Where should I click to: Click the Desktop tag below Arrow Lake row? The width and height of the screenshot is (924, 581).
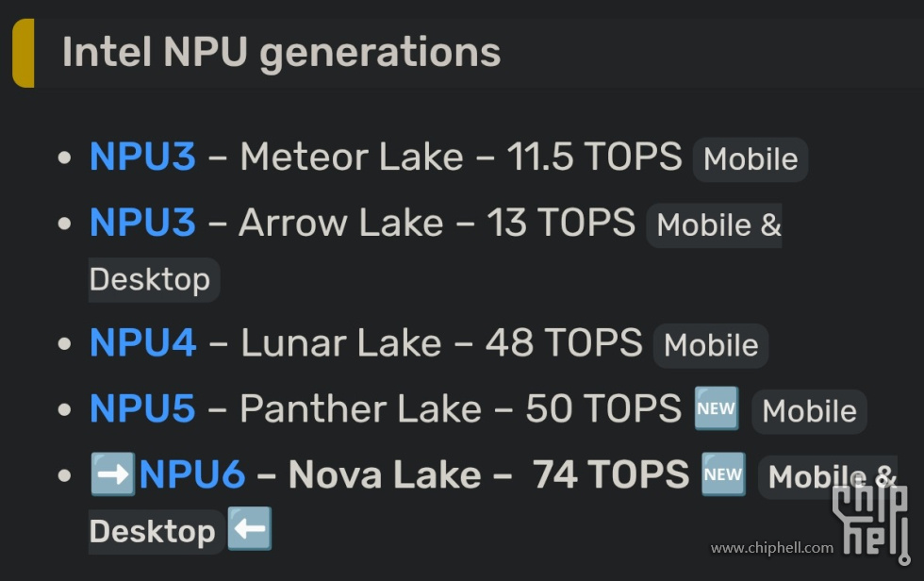point(151,280)
